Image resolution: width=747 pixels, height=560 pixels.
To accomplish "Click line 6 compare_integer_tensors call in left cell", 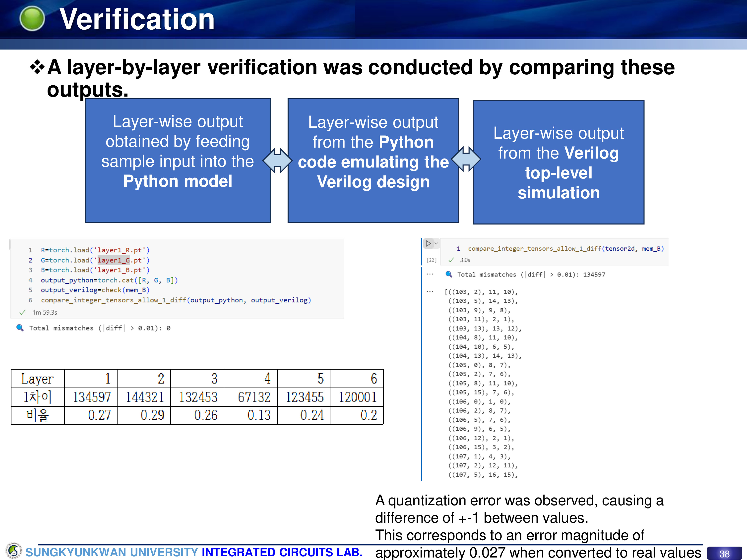I will point(176,300).
